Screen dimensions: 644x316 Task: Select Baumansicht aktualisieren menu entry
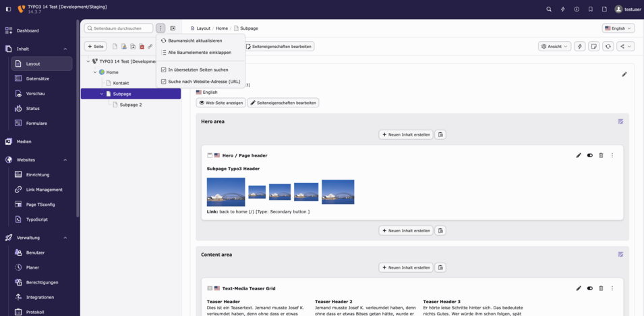coord(200,41)
